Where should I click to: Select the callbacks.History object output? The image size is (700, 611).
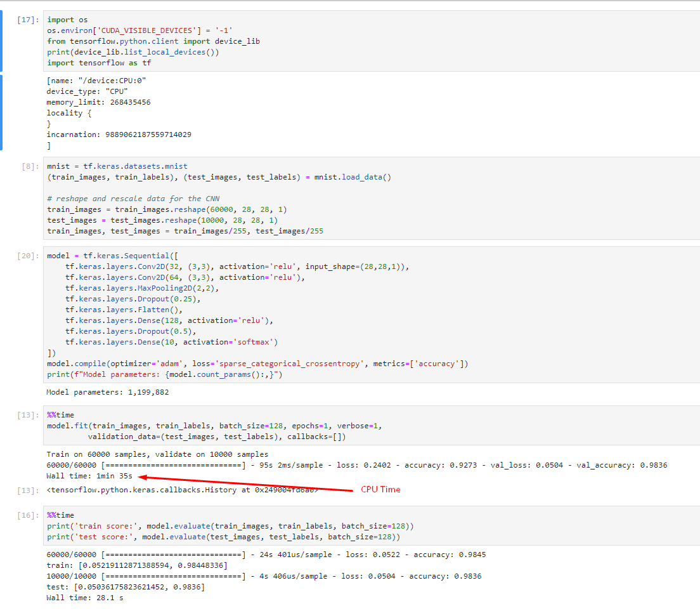[x=183, y=490]
